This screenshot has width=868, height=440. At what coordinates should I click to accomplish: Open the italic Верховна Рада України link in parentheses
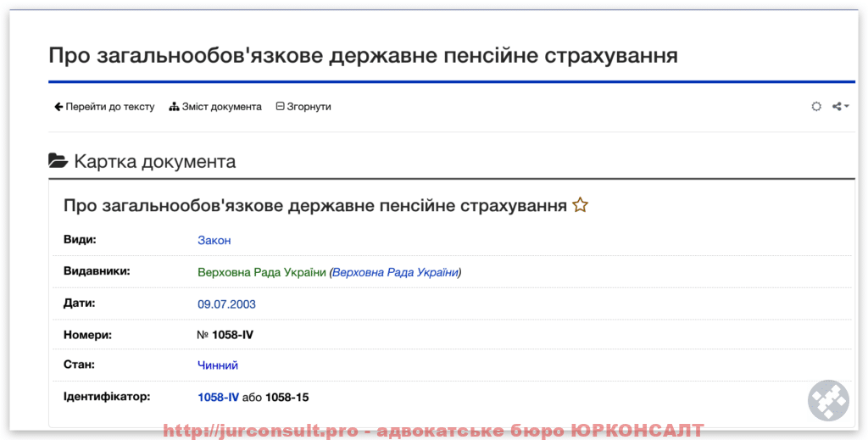(x=395, y=272)
